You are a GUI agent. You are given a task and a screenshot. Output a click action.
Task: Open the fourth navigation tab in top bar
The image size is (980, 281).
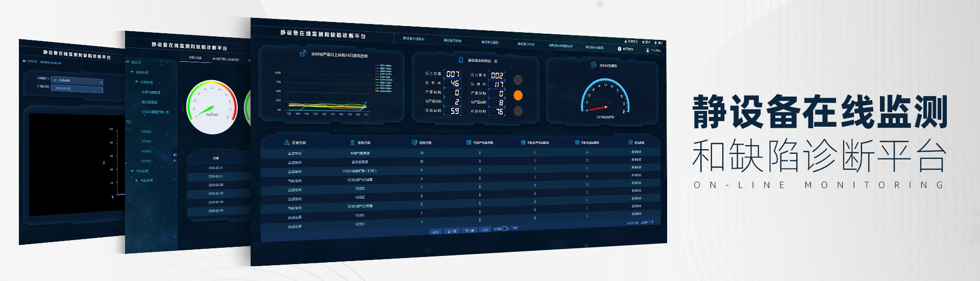(526, 44)
